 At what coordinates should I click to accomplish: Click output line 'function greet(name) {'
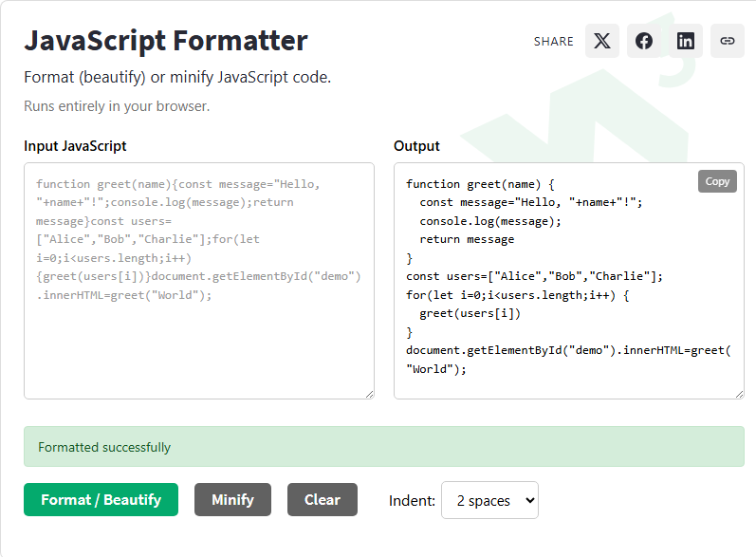480,184
